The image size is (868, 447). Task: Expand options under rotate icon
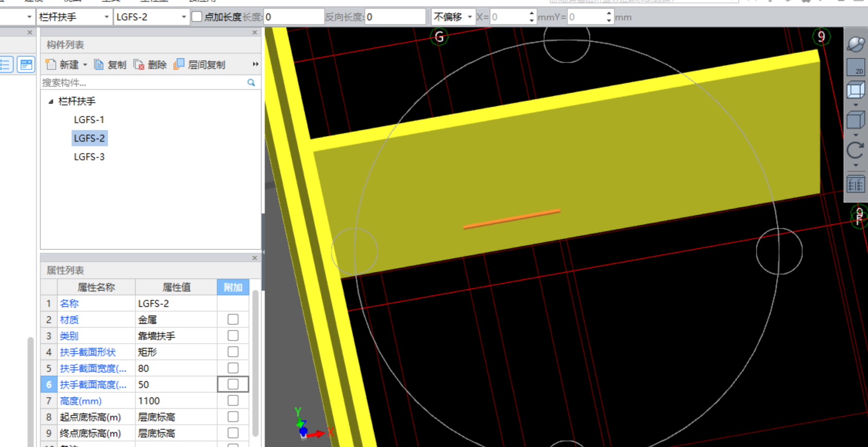[x=856, y=165]
